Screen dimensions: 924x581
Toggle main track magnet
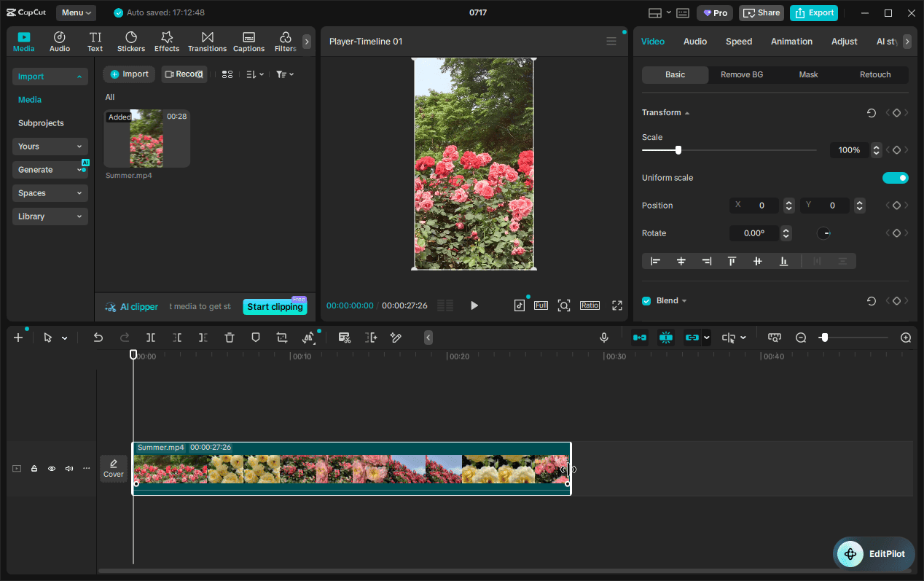click(x=640, y=338)
